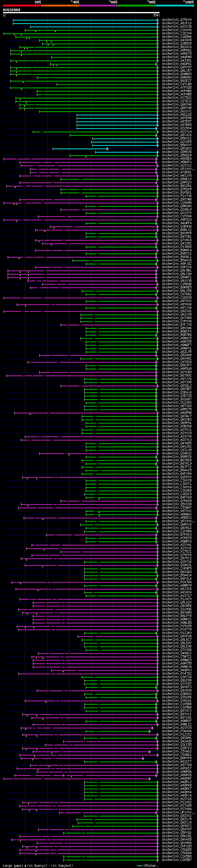Select hit label UniRef100_Q5K281

tap(177, 836)
